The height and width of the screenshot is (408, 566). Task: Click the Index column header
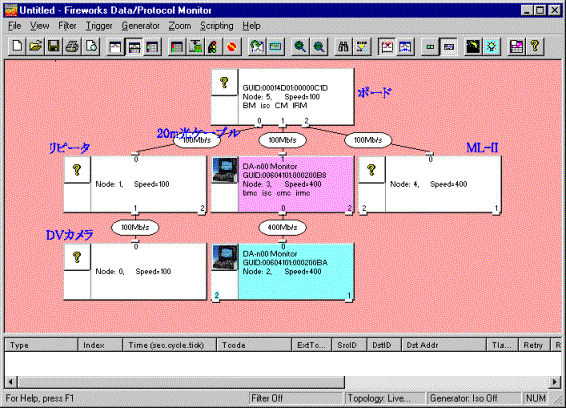pyautogui.click(x=100, y=345)
